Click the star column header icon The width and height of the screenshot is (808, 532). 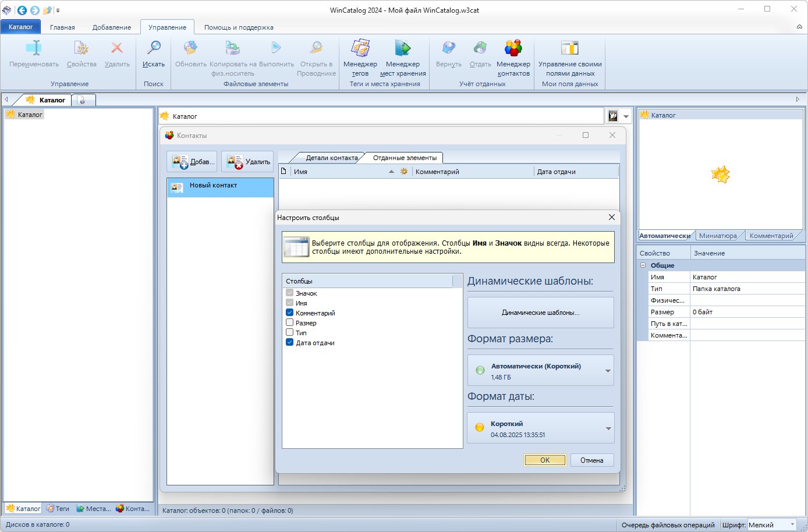(404, 172)
